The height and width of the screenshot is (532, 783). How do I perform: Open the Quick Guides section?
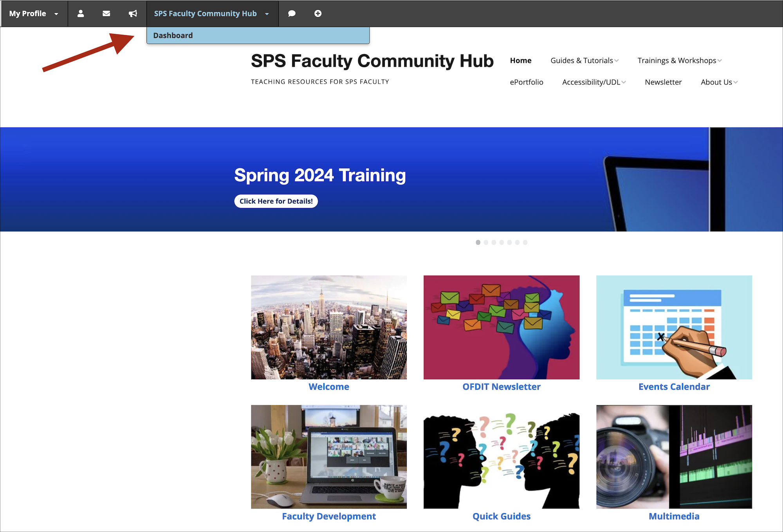coord(502,516)
